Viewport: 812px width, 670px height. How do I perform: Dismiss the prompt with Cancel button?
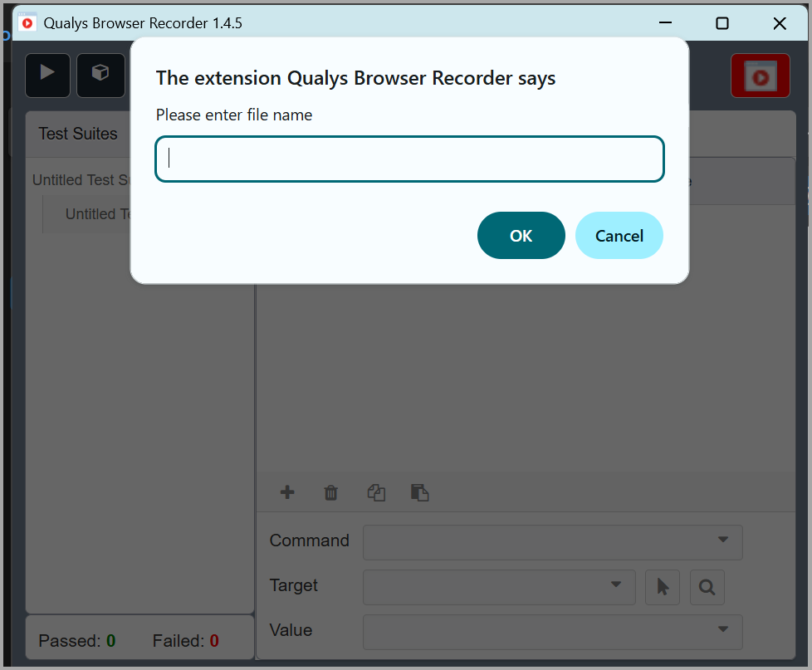(x=619, y=236)
